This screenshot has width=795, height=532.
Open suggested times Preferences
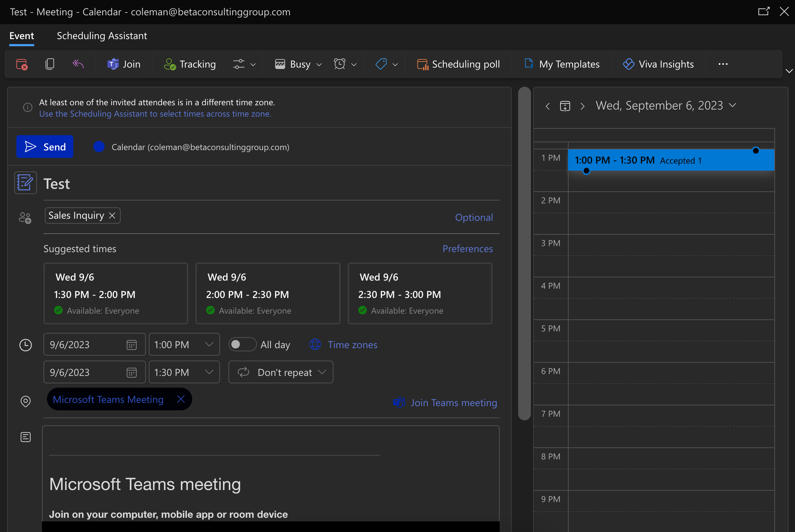[x=468, y=249]
